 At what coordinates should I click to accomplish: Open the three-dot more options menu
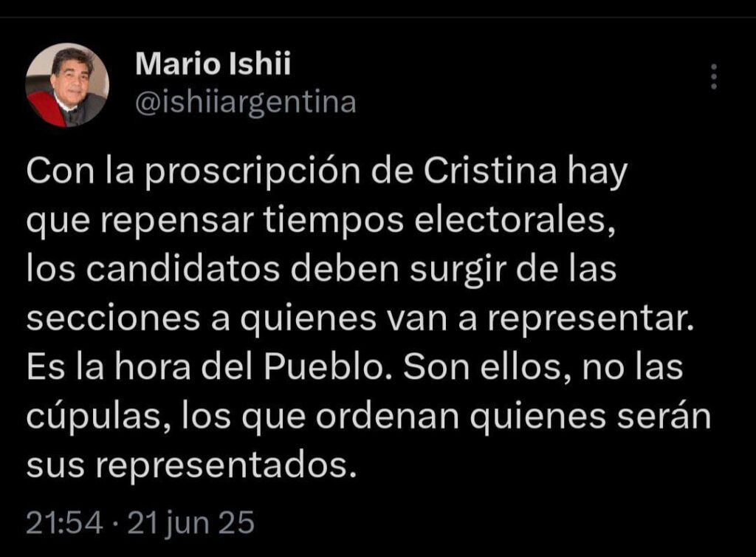coord(714,76)
